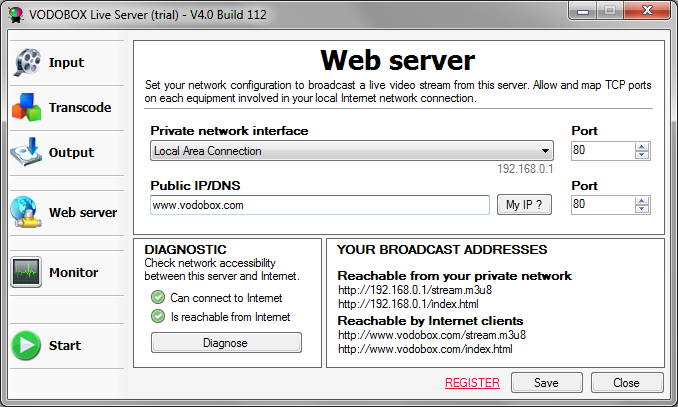The width and height of the screenshot is (678, 407).
Task: Click the VODOBOX app icon in title bar
Action: point(16,14)
